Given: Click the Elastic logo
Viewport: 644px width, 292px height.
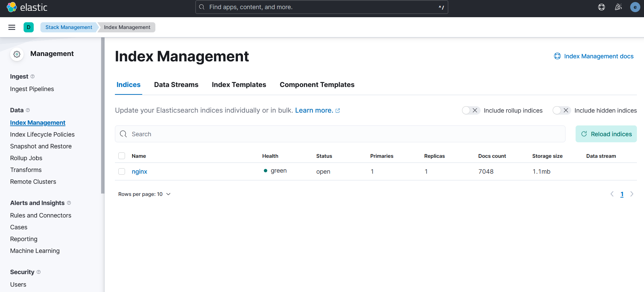Looking at the screenshot, I should point(27,7).
